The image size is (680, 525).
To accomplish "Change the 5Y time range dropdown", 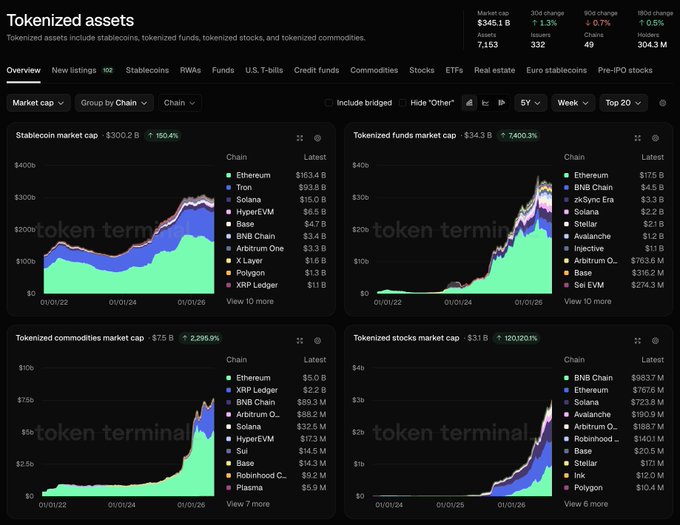I will click(x=530, y=103).
